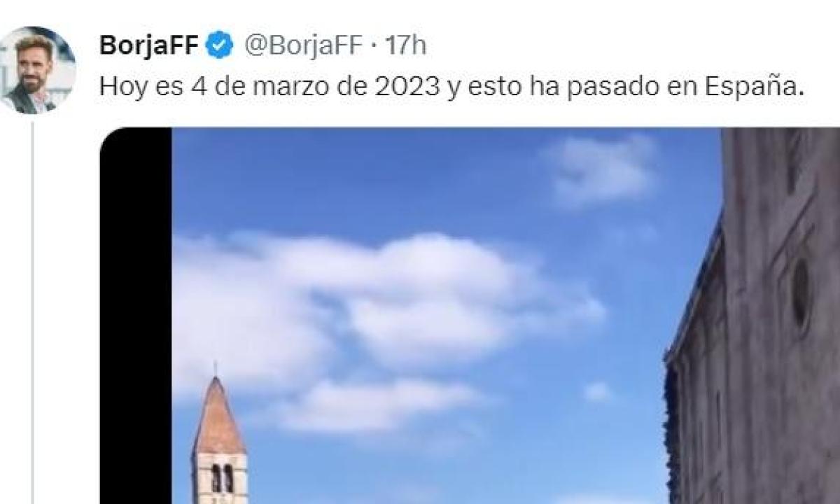Image resolution: width=840 pixels, height=504 pixels.
Task: Click the tower's arched belfry windows
Action: 221,478
